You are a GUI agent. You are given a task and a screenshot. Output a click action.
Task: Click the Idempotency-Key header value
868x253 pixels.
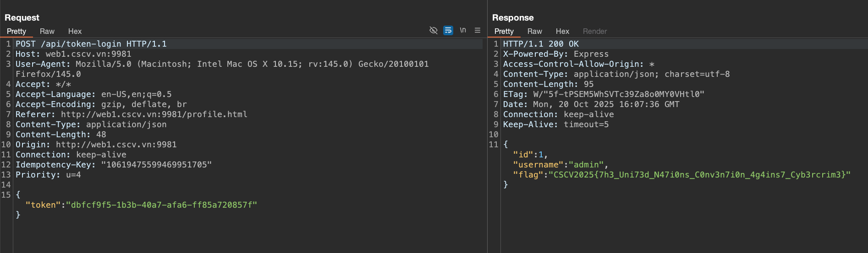tap(156, 165)
